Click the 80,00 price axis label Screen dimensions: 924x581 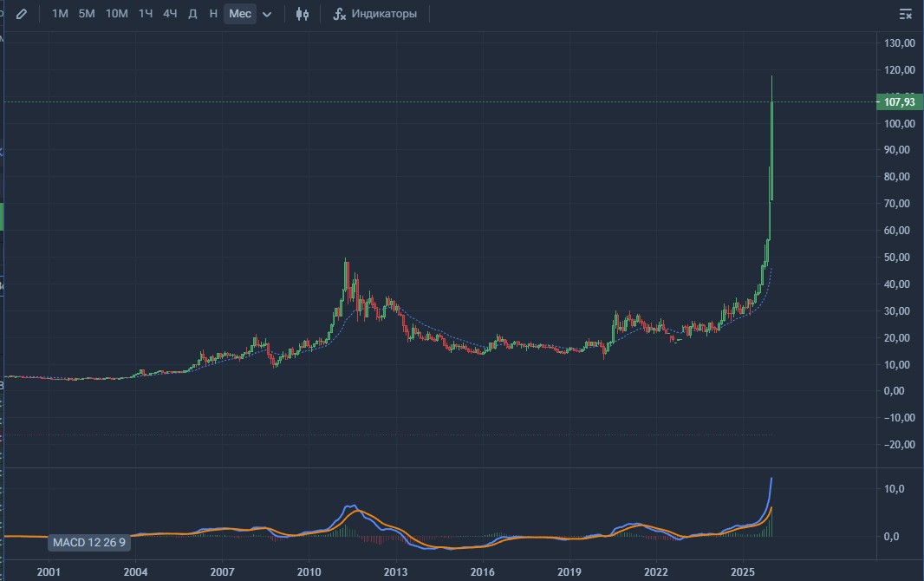896,177
